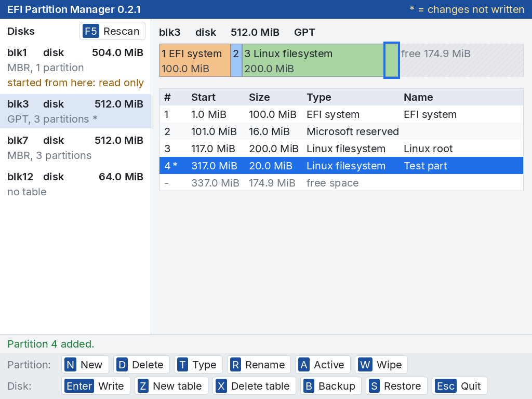Image resolution: width=532 pixels, height=399 pixels.
Task: Click the 'started from here: read only' note
Action: (x=76, y=83)
